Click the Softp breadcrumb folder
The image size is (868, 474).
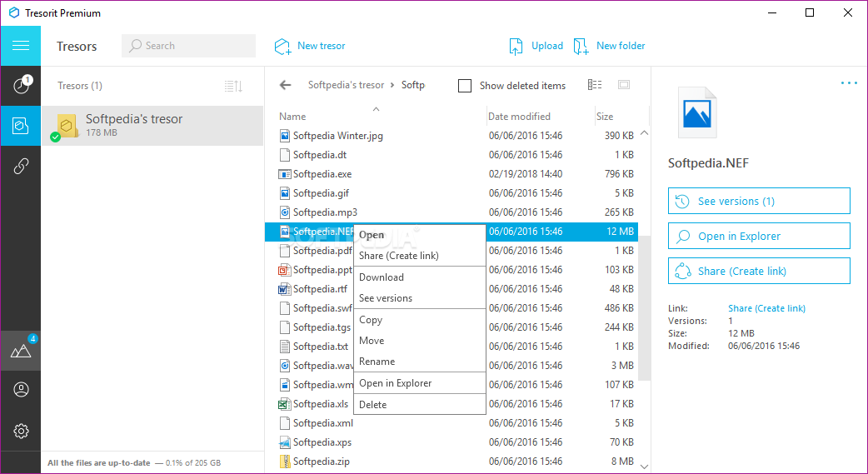pos(413,85)
